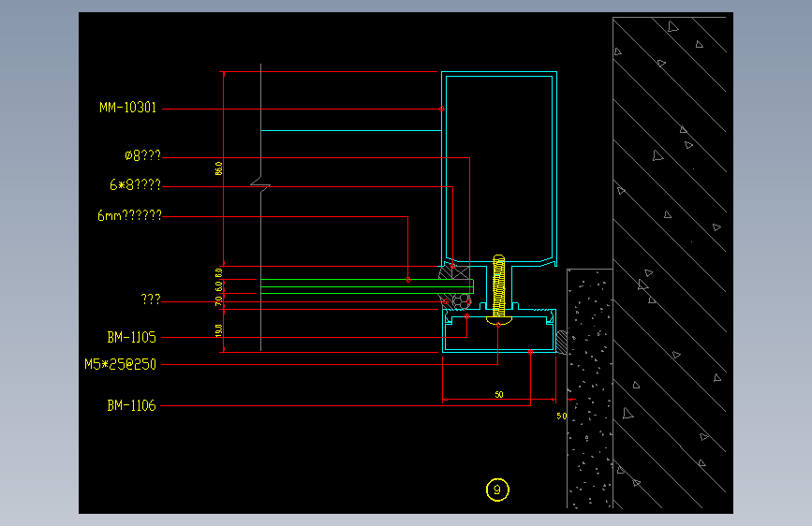
Task: Click the 6*8???? annotation label
Action: 135,184
